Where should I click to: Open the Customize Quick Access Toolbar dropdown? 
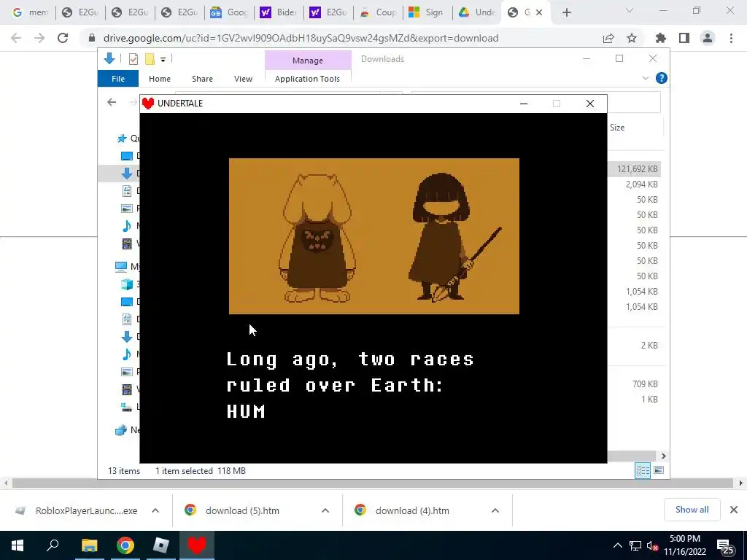click(x=163, y=60)
